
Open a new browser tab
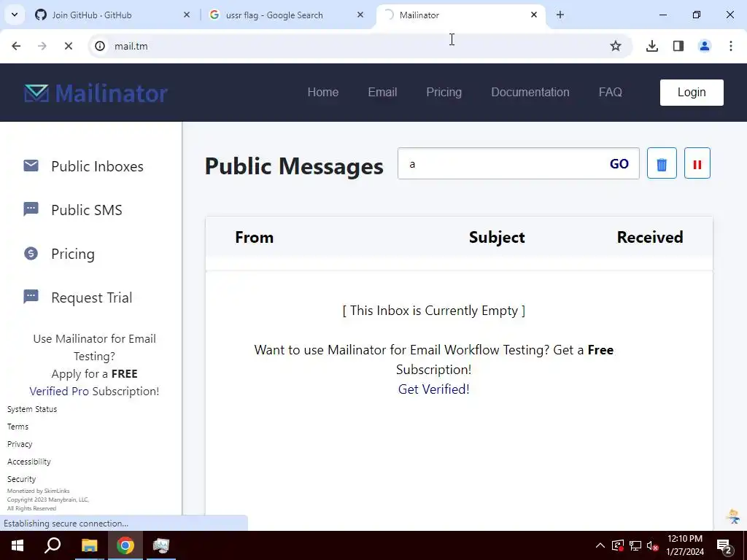[x=560, y=15]
